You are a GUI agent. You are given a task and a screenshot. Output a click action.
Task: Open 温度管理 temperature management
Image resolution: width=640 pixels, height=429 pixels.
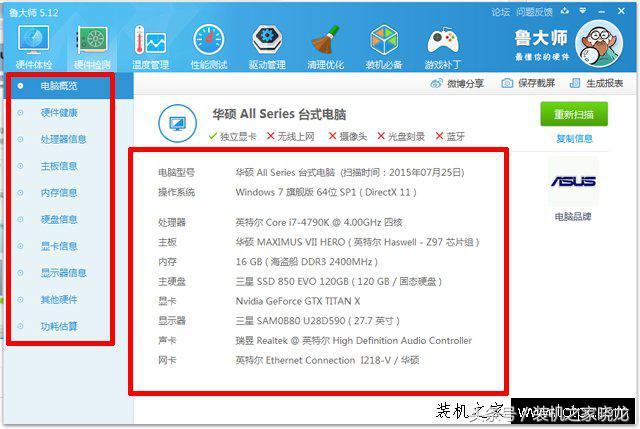150,46
